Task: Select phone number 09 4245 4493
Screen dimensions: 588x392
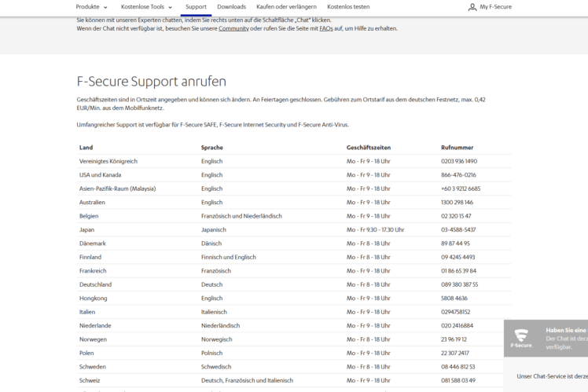Action: (x=458, y=257)
